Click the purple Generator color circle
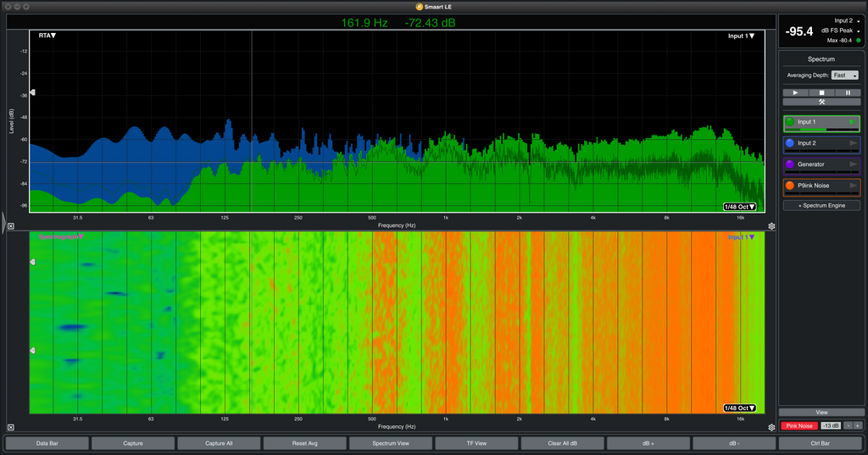 point(790,164)
